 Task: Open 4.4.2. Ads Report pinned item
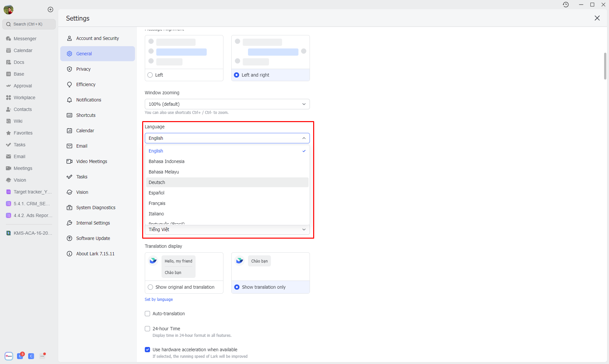click(x=29, y=215)
